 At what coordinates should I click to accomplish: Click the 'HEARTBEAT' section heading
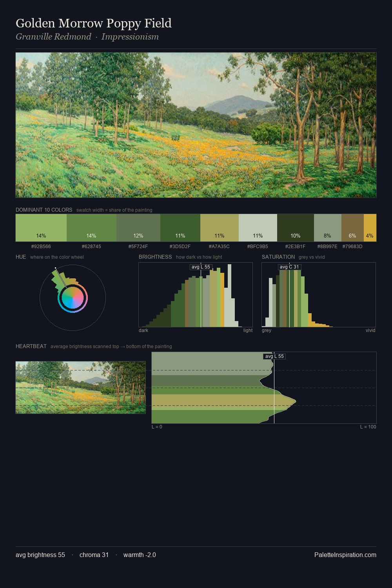31,346
